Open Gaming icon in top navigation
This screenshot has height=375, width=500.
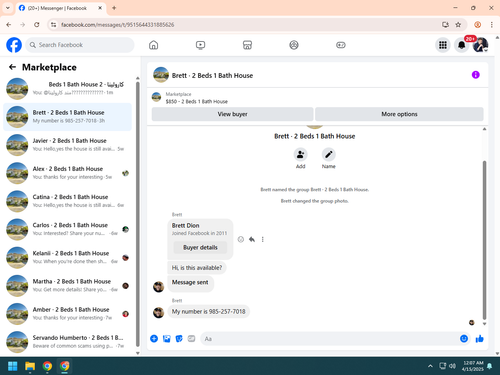click(341, 45)
